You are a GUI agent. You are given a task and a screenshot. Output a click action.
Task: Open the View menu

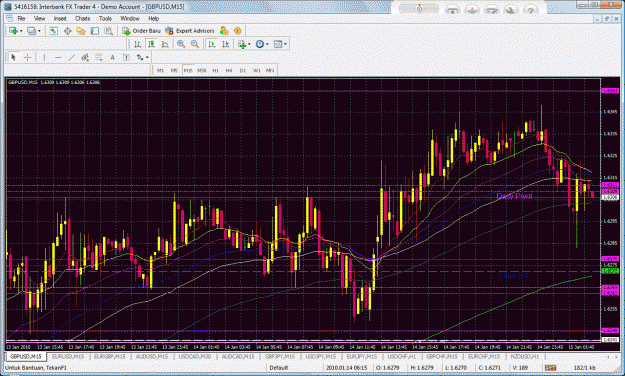click(39, 18)
